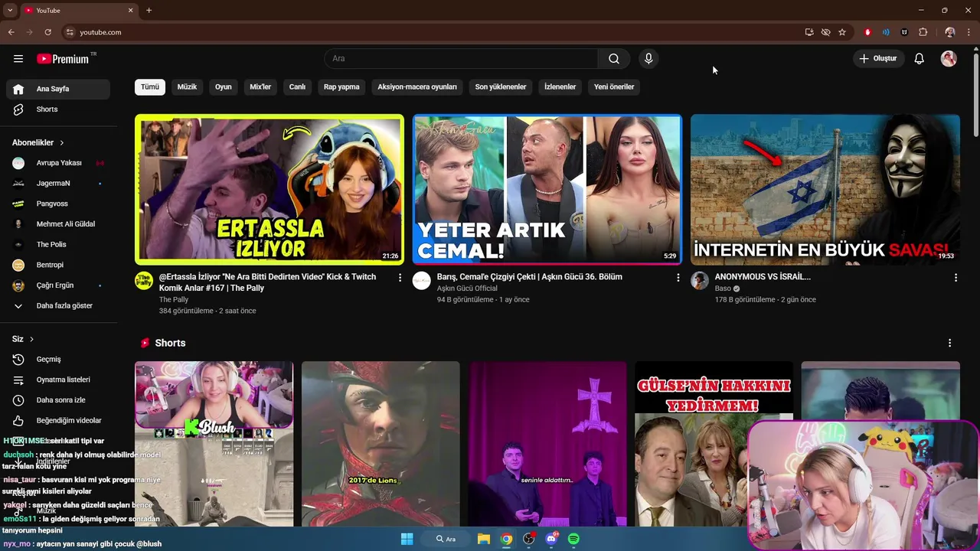Screen dimensions: 980x551
Task: Select the Oyun filter chip
Action: pyautogui.click(x=224, y=86)
